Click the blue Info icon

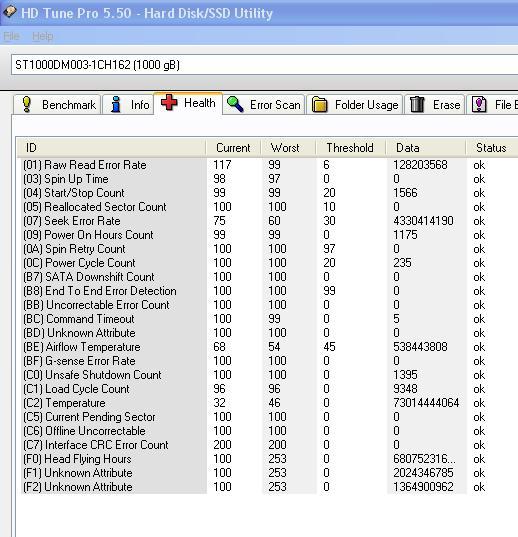click(x=116, y=104)
